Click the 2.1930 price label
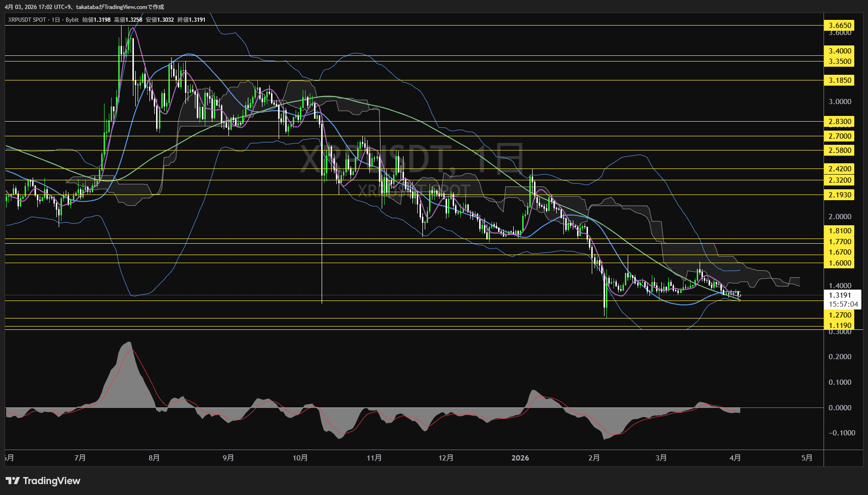 coord(840,195)
